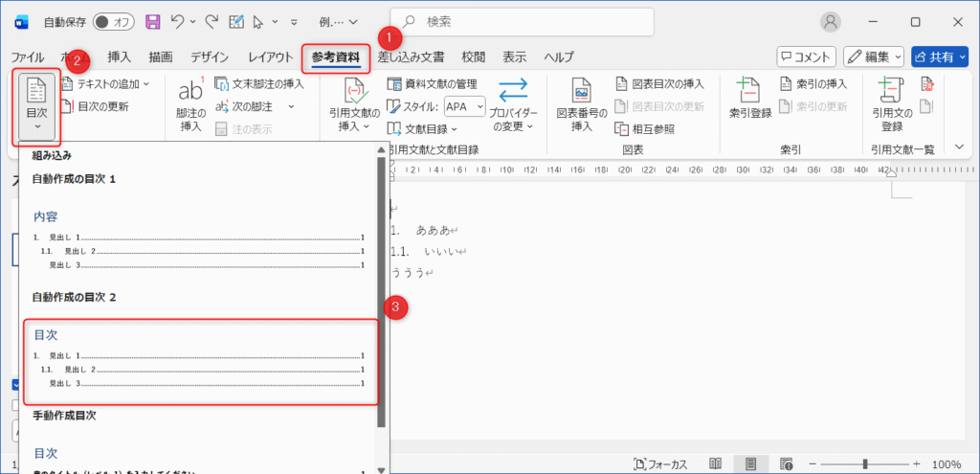
Task: Expand the 次の脚注 dropdown arrow
Action: click(x=280, y=106)
